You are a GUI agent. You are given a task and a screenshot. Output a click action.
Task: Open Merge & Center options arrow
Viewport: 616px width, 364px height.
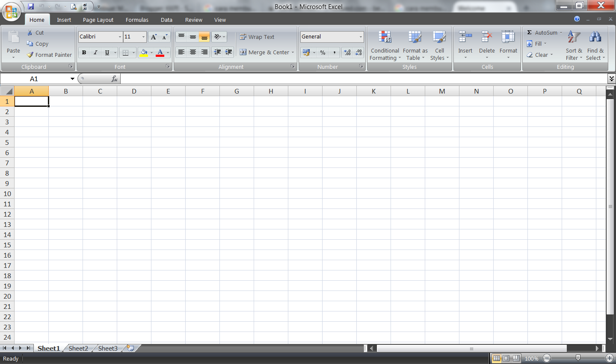coord(293,53)
